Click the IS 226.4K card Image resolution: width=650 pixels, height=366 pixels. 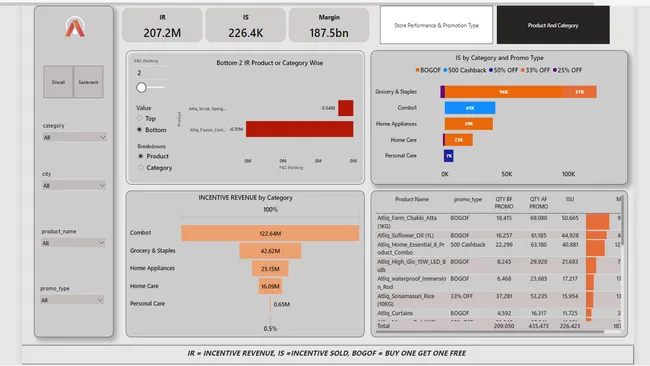tap(245, 25)
